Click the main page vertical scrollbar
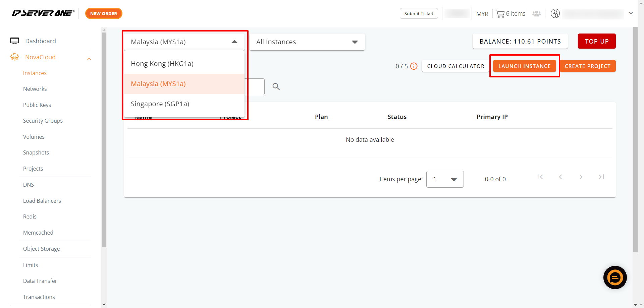This screenshot has width=644, height=308. (x=635, y=139)
